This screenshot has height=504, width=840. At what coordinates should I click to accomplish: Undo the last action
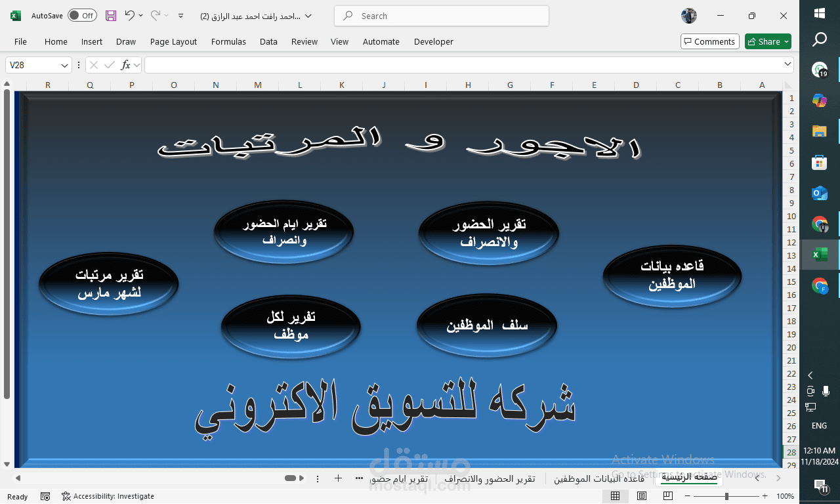click(129, 16)
